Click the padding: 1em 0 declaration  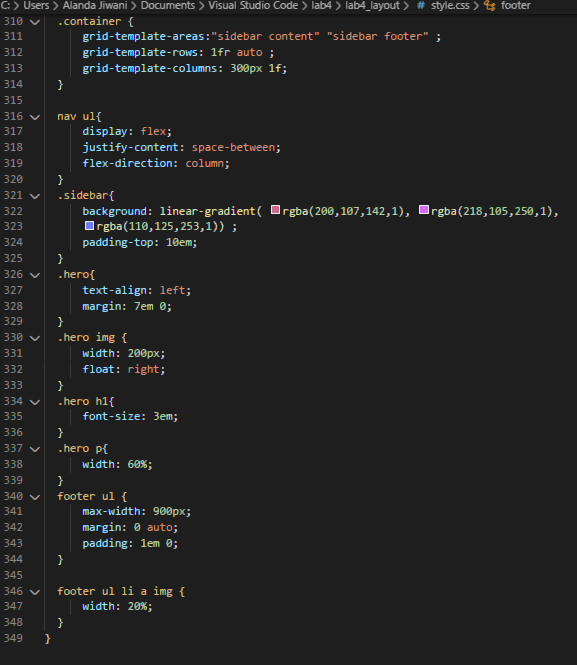(x=130, y=544)
